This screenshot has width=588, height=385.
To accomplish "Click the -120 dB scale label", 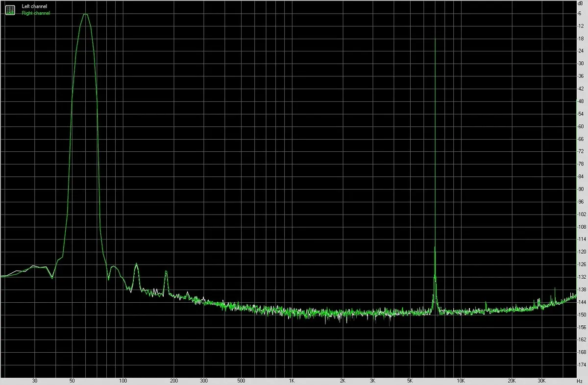I will (582, 252).
